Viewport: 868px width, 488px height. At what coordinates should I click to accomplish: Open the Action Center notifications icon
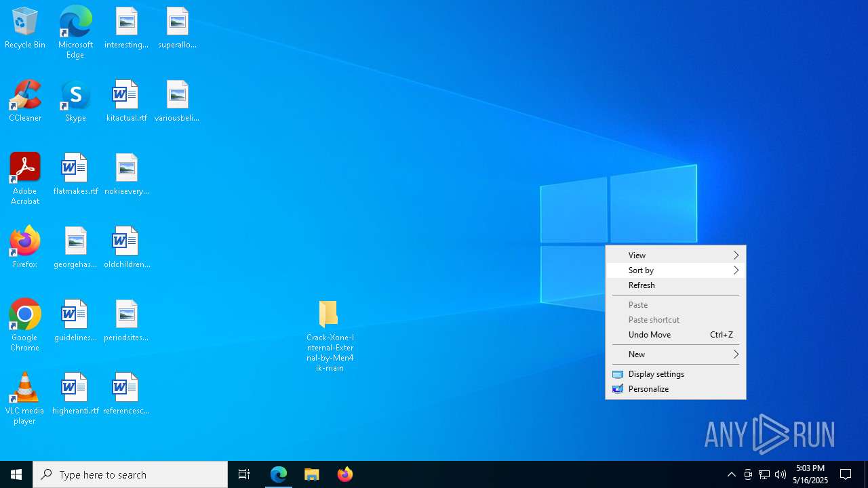846,474
